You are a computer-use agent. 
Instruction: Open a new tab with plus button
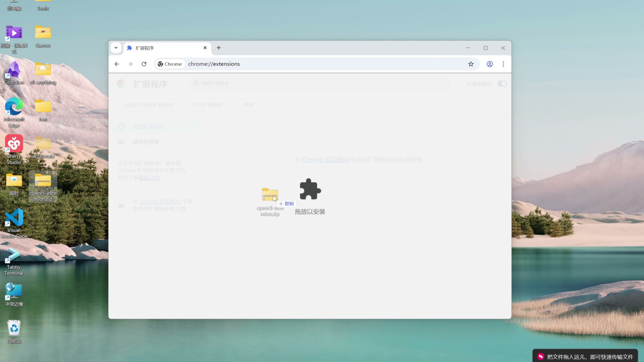tap(219, 48)
